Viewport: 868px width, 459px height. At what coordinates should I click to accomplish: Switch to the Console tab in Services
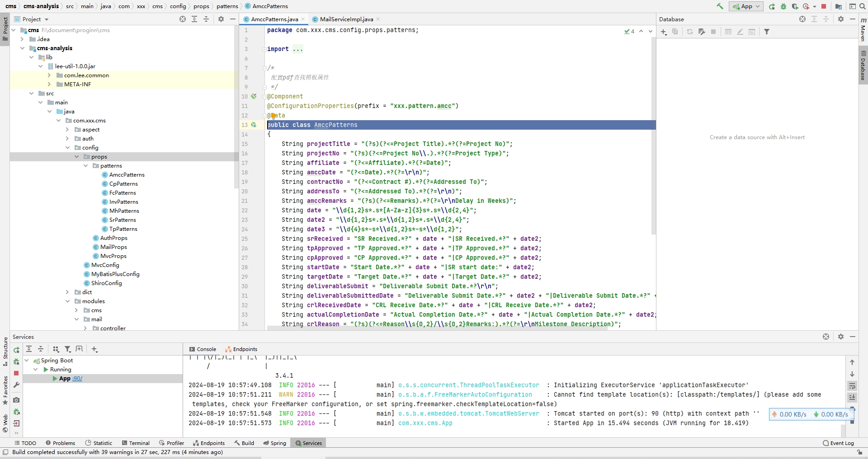click(x=203, y=349)
